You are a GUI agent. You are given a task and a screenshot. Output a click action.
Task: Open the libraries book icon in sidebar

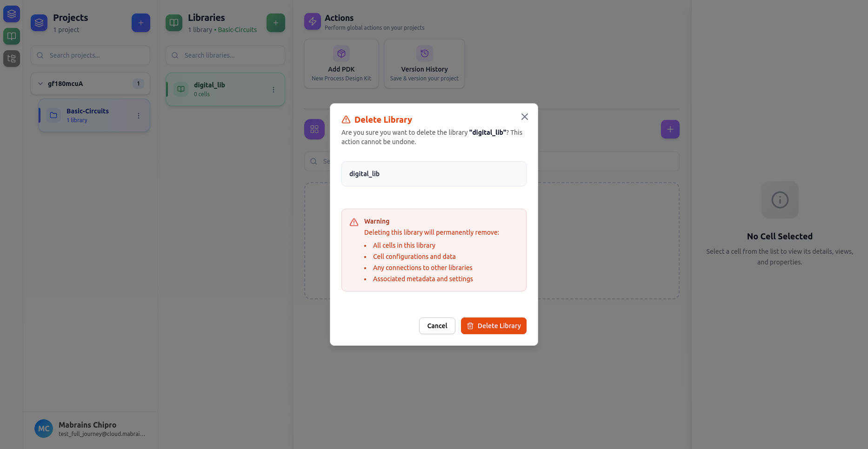coord(12,36)
